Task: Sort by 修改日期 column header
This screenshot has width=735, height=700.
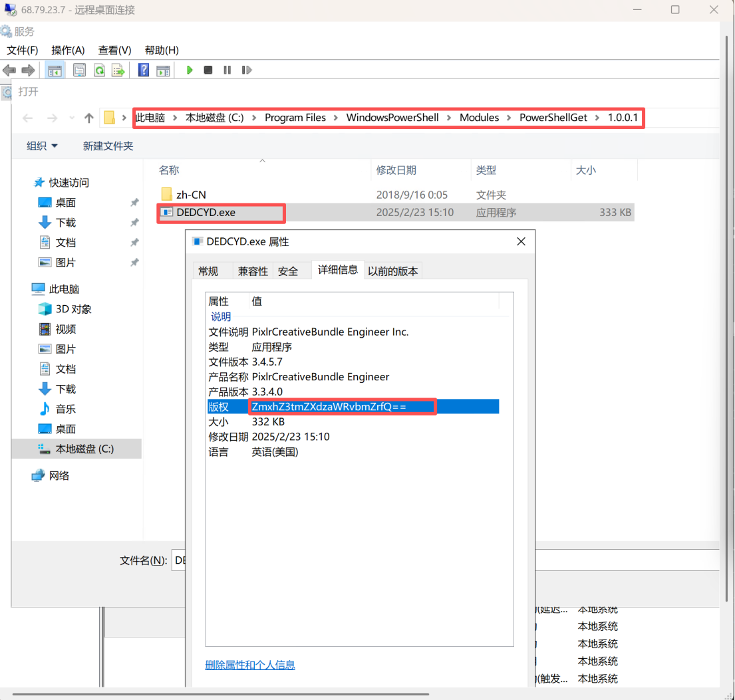Action: pos(421,170)
